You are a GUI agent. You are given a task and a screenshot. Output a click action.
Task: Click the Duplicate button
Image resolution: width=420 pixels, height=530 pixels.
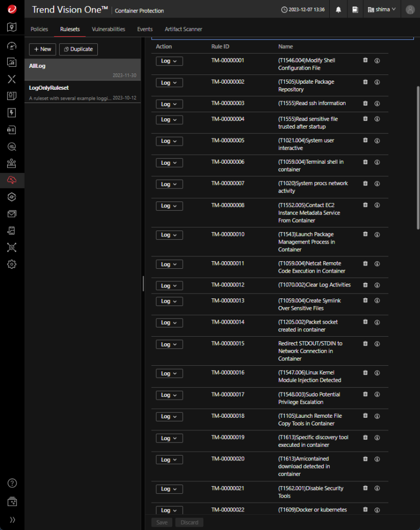pyautogui.click(x=78, y=49)
